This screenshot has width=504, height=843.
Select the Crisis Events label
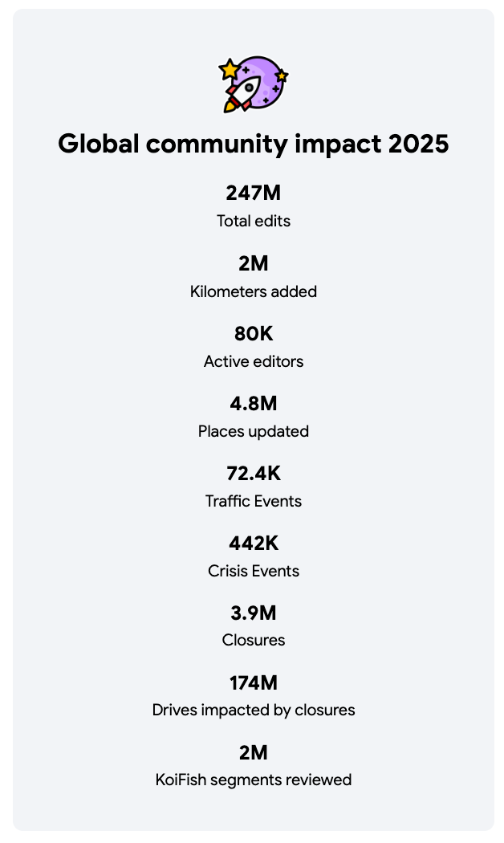tap(253, 571)
